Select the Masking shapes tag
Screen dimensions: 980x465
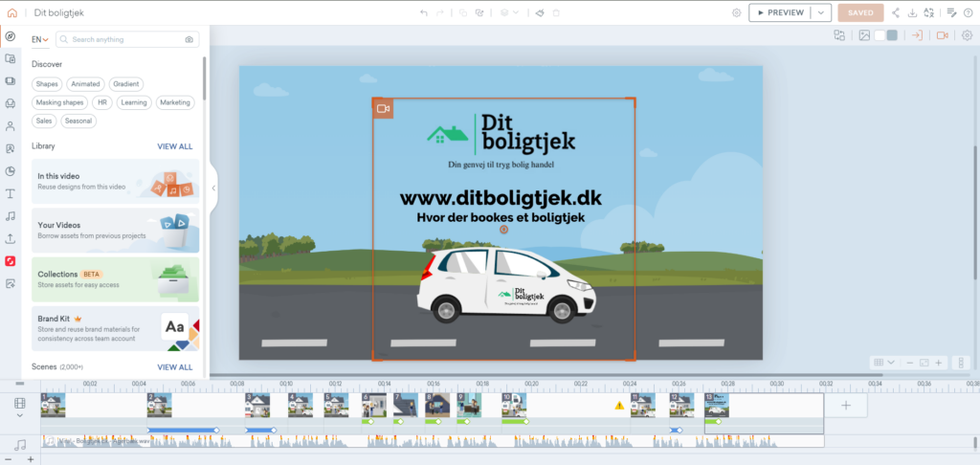coord(60,102)
